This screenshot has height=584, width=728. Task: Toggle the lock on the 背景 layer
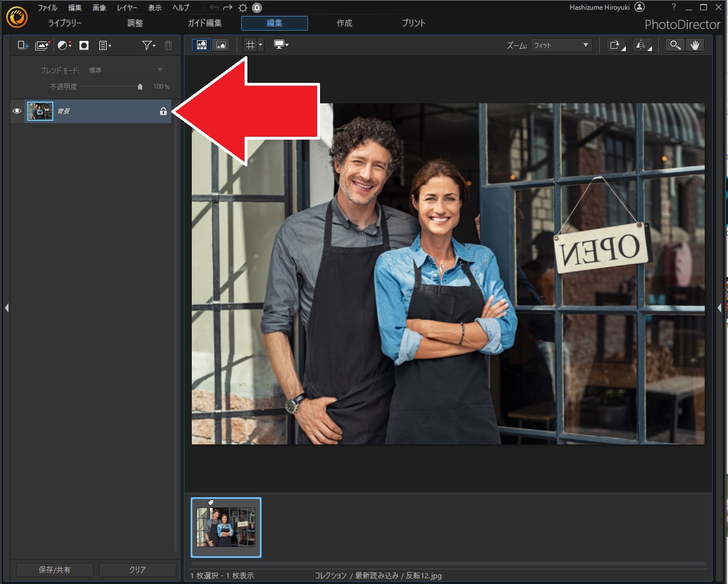pos(163,111)
